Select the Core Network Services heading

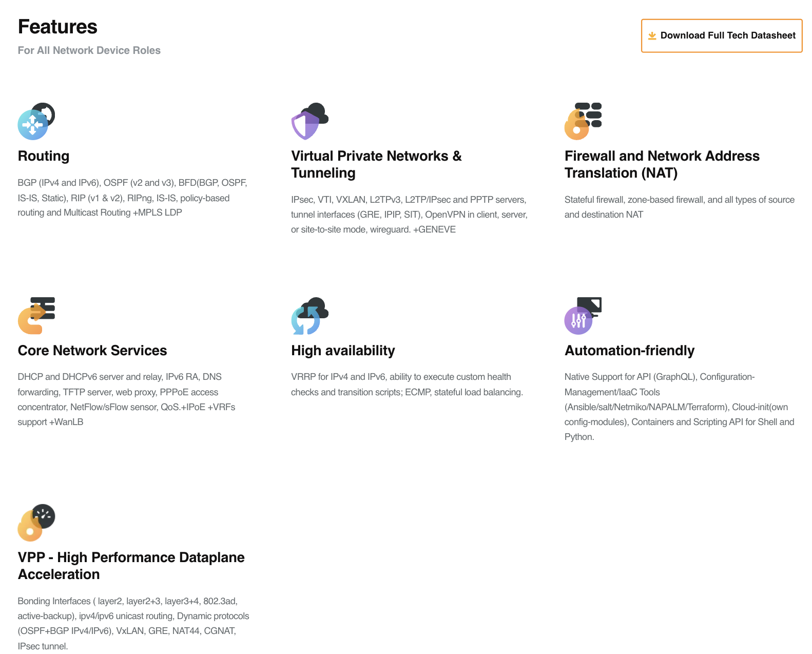pyautogui.click(x=92, y=351)
